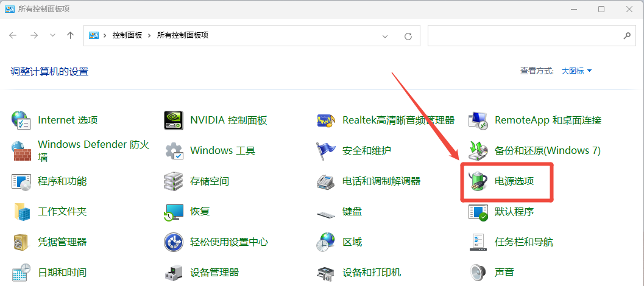This screenshot has height=286, width=644.
Task: Open the 恢复 monitor icon
Action: coord(174,212)
